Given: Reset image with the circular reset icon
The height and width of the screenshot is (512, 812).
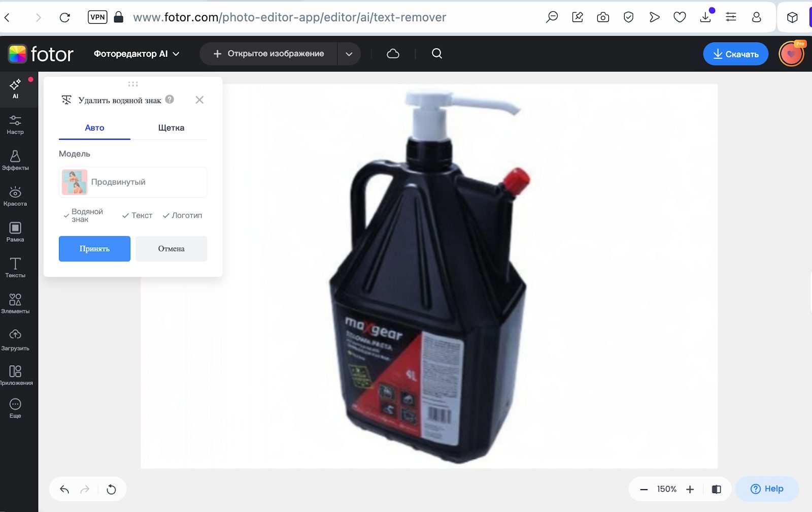Looking at the screenshot, I should (x=111, y=490).
